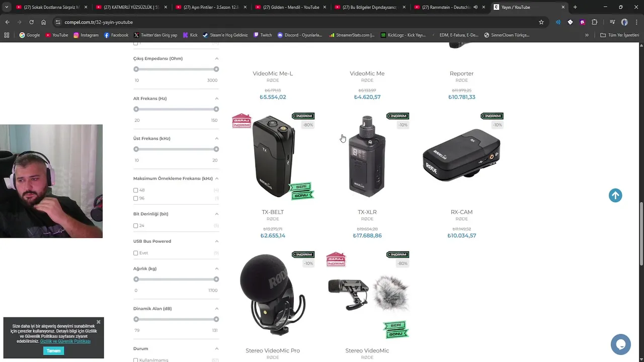The width and height of the screenshot is (644, 362).
Task: Collapse Maksimum Örnekleme Frekansı filter
Action: 217,178
